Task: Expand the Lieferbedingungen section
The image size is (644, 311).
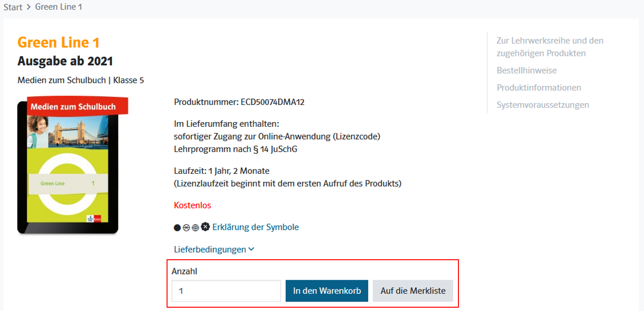Action: point(210,249)
